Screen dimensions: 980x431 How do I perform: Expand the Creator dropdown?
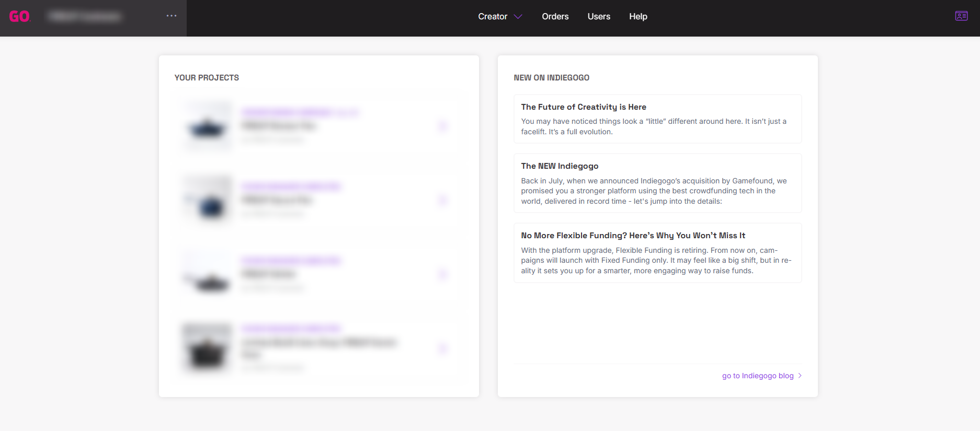500,17
